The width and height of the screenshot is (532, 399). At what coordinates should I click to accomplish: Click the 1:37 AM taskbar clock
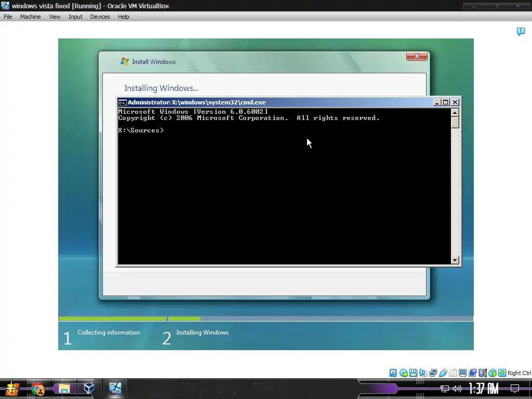(484, 389)
